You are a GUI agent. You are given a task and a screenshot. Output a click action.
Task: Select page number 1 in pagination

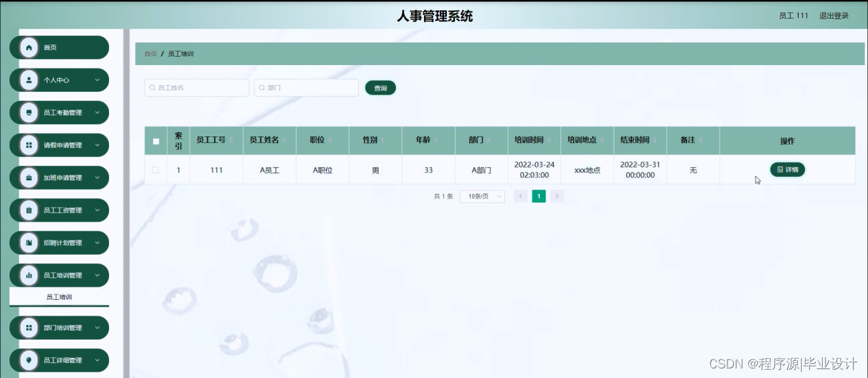point(539,197)
